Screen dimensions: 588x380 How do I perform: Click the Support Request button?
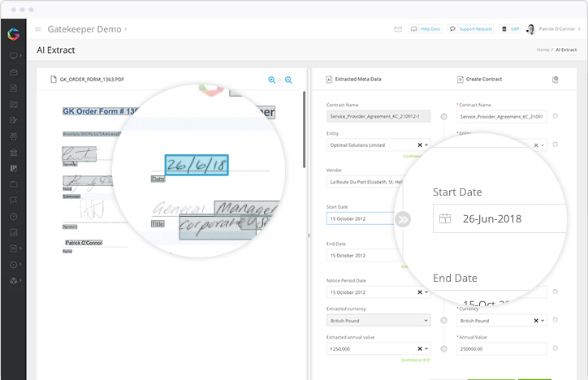[x=472, y=29]
